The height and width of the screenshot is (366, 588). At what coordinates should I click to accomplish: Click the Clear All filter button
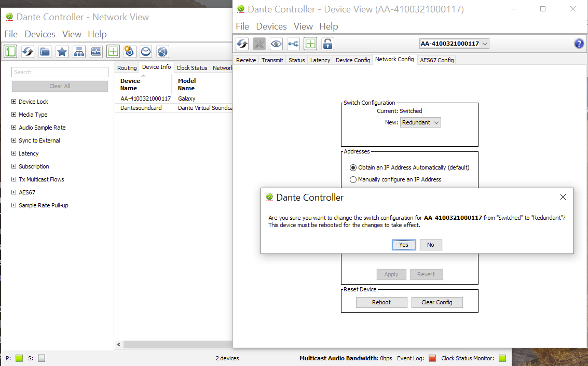[60, 86]
